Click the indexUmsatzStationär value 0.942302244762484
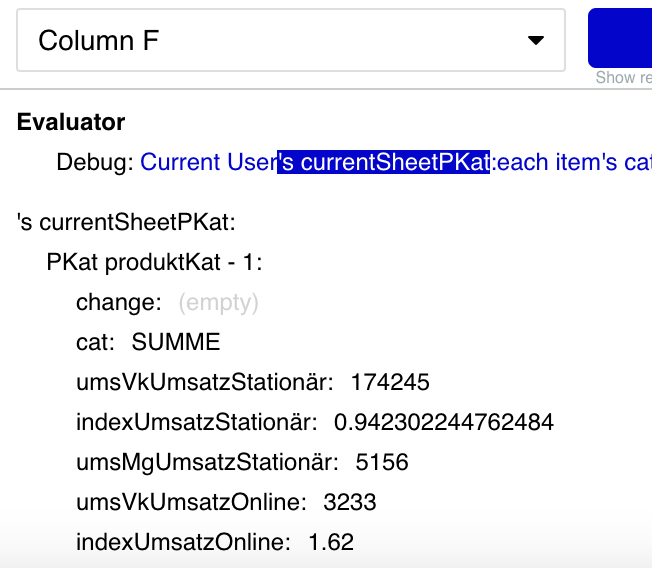 click(x=444, y=422)
